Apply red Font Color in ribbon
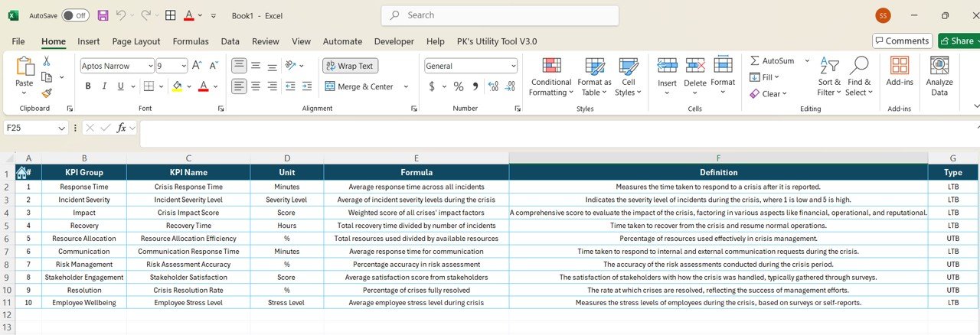 203,86
